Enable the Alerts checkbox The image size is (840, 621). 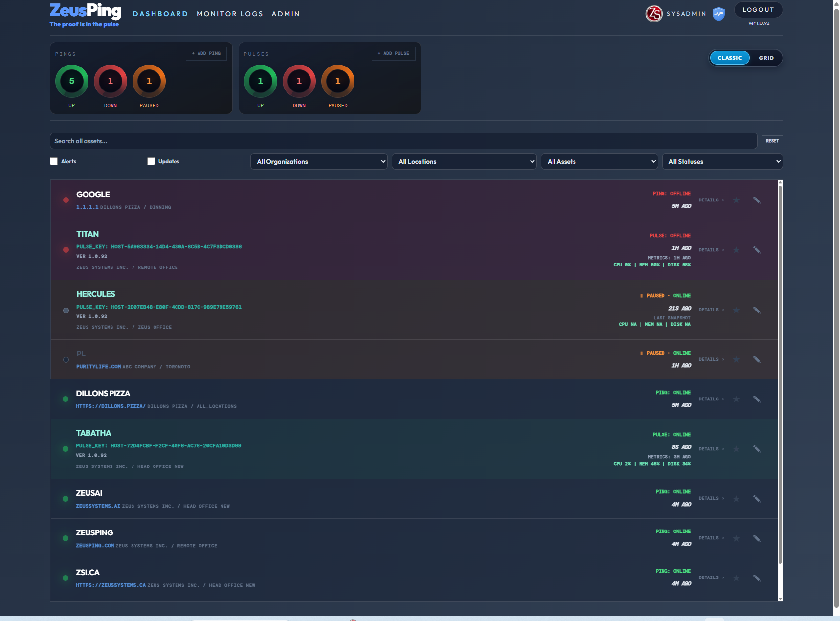54,161
